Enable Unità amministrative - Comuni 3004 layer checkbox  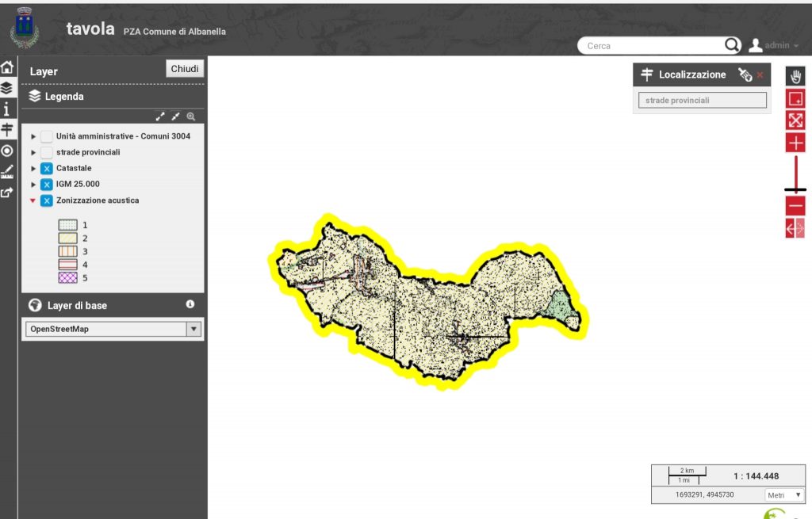47,136
